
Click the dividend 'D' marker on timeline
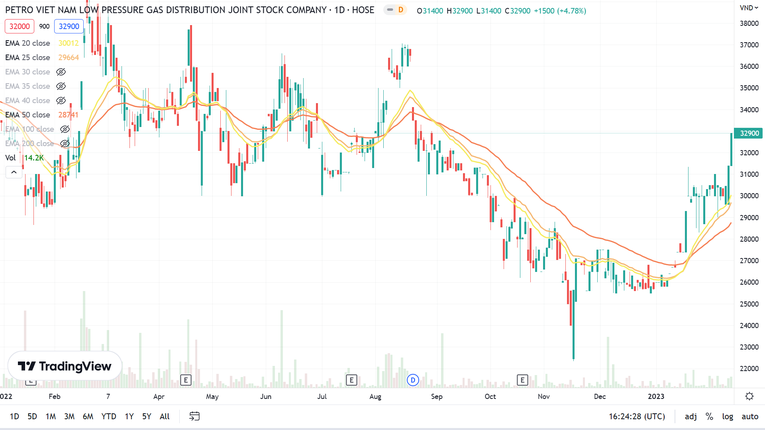pyautogui.click(x=412, y=380)
